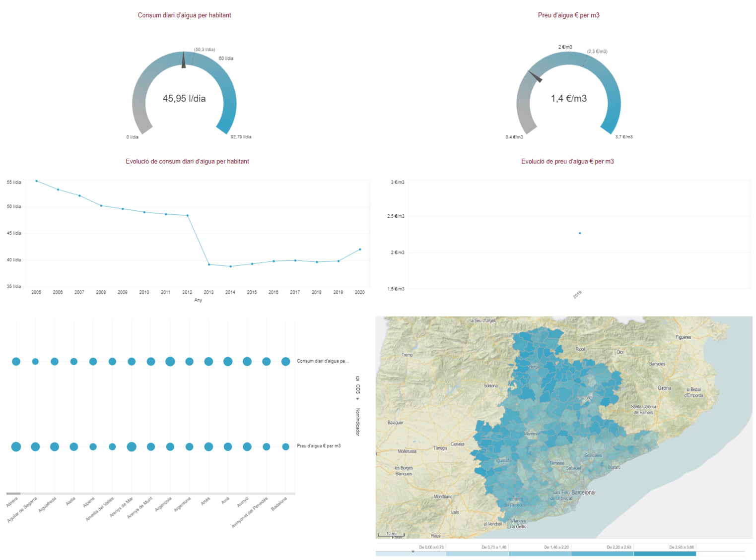
Task: Click the sort icon next to ODS
Action: (357, 378)
